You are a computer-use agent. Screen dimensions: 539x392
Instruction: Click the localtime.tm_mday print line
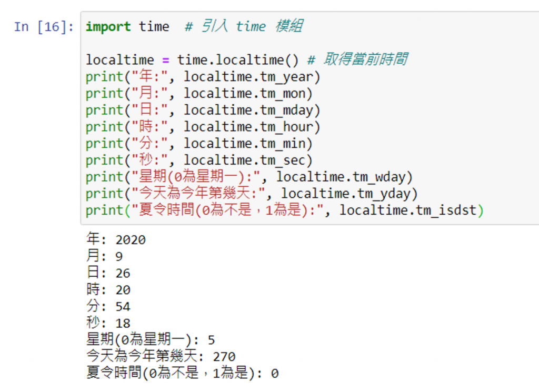pos(203,110)
